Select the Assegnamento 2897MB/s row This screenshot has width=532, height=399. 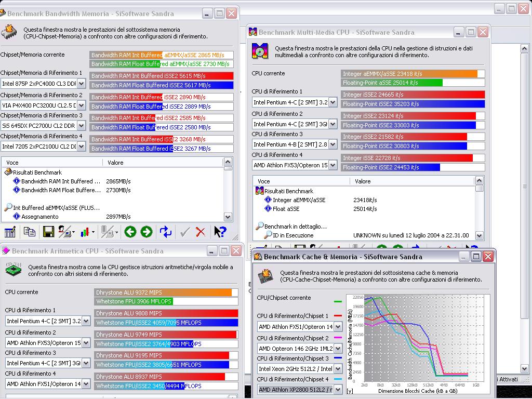click(113, 217)
